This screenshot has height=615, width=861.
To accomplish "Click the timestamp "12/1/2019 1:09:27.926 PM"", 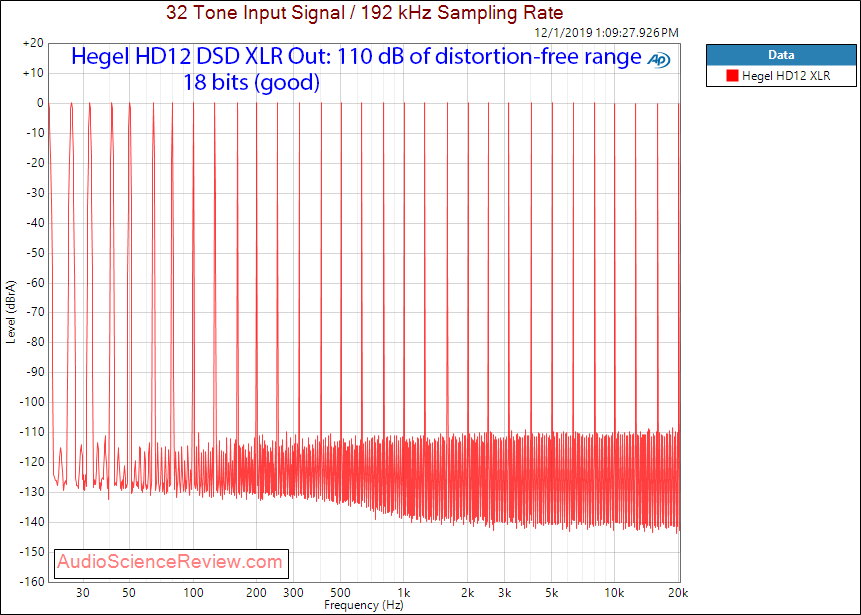I will [607, 33].
